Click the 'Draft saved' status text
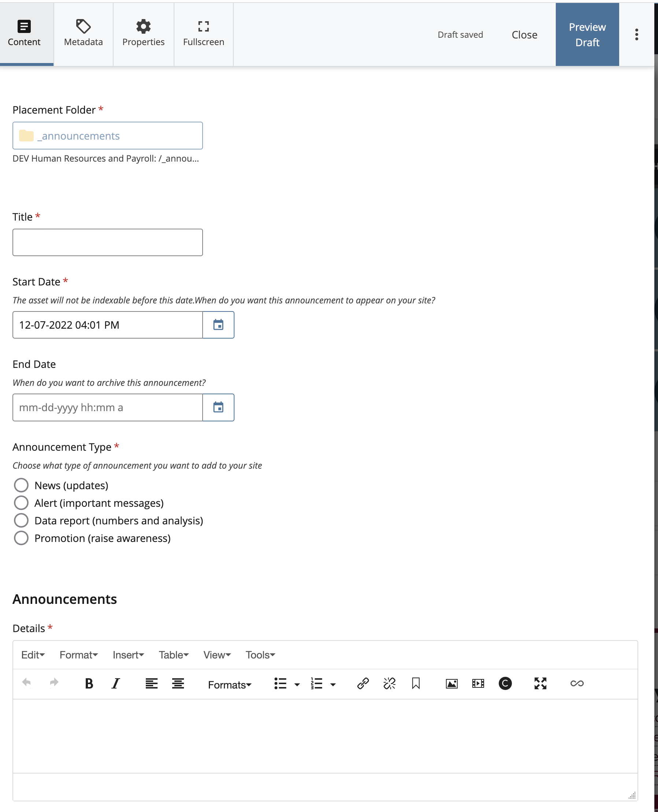Screen dimensions: 658x812 460,34
